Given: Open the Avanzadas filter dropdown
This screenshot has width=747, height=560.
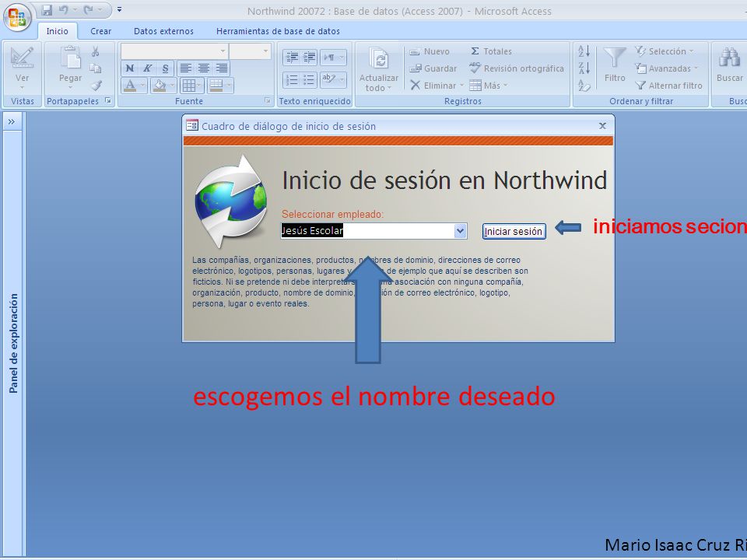Looking at the screenshot, I should pyautogui.click(x=667, y=68).
